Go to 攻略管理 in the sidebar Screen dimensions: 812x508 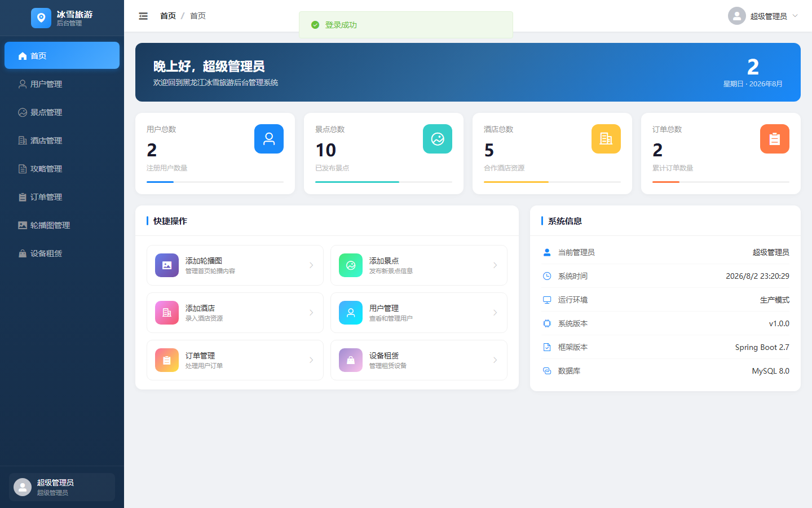pyautogui.click(x=62, y=168)
